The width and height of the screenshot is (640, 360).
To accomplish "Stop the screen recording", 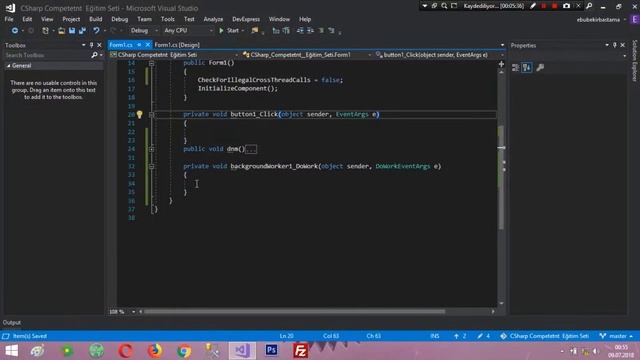I will click(555, 6).
